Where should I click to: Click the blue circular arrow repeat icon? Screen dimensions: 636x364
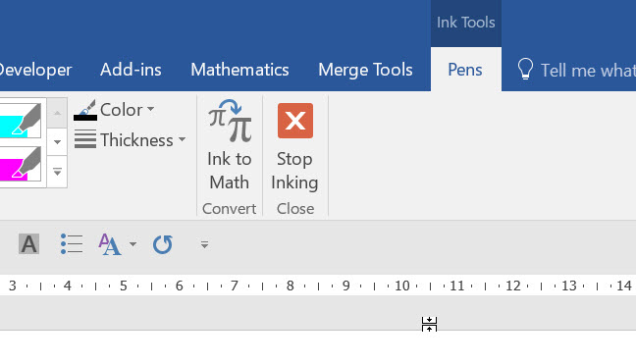pyautogui.click(x=163, y=244)
